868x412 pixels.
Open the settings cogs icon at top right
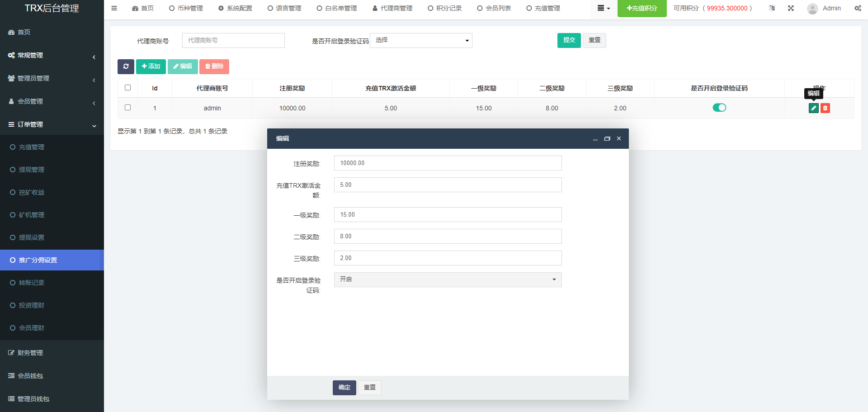[858, 8]
